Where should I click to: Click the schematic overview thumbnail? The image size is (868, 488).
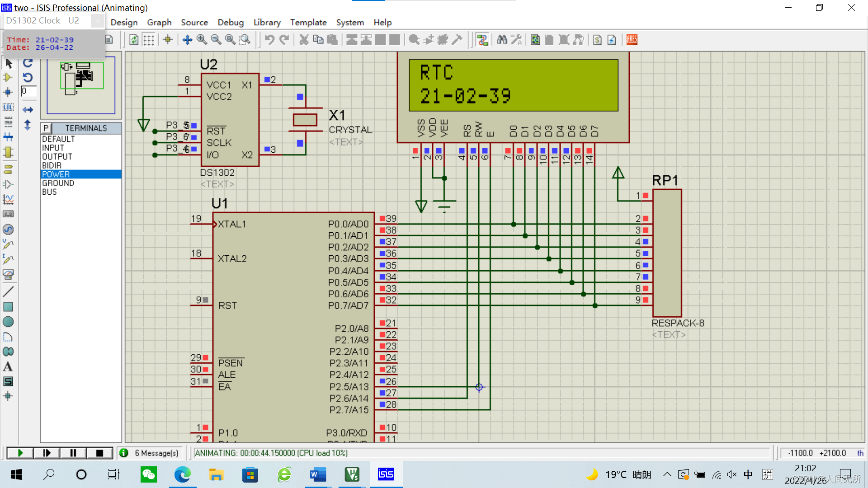pos(81,84)
